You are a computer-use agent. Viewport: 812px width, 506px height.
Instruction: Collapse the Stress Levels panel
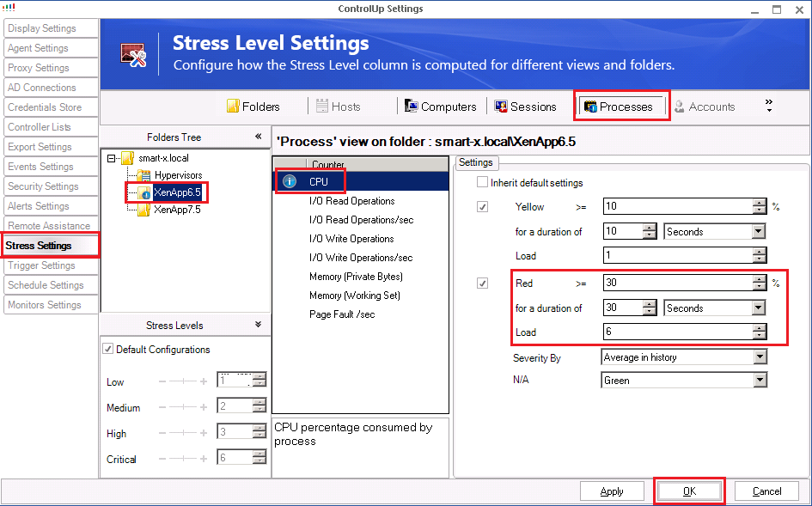coord(258,325)
